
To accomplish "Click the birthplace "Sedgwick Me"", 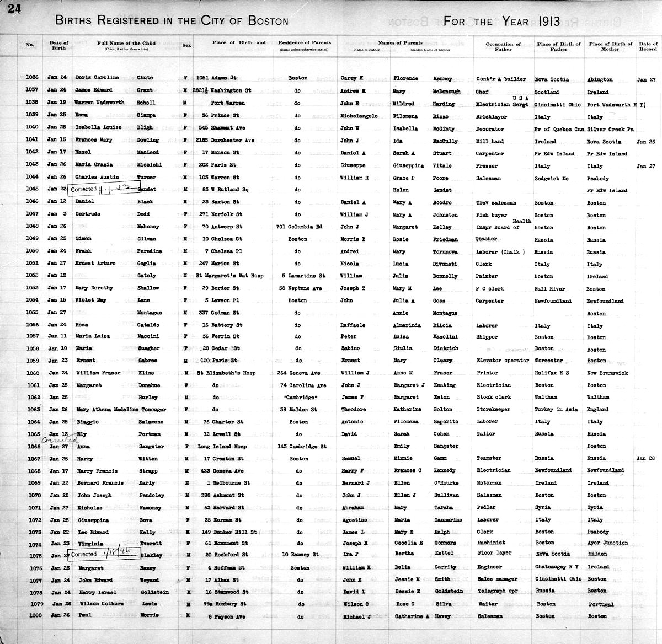I will point(552,179).
